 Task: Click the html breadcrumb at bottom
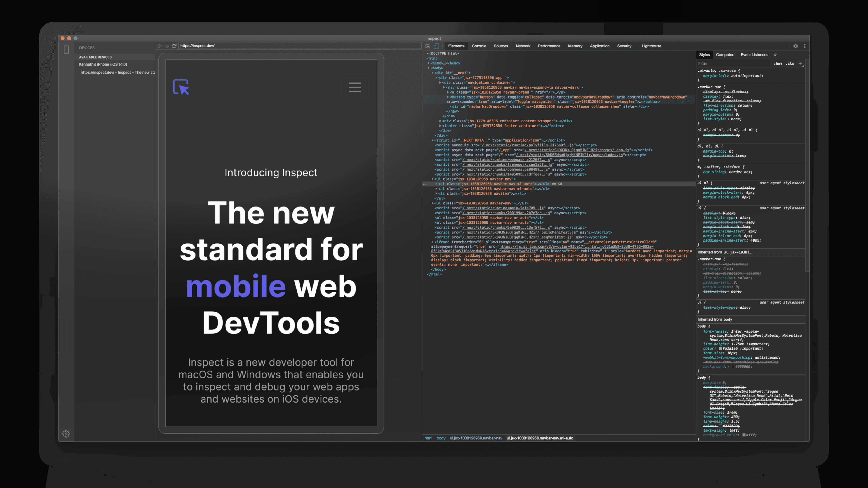(x=428, y=438)
